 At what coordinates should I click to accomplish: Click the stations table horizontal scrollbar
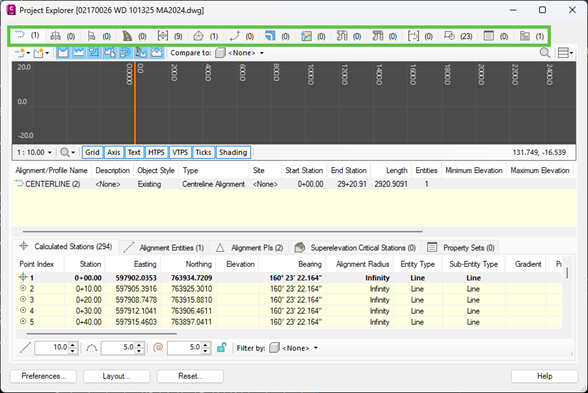102,333
